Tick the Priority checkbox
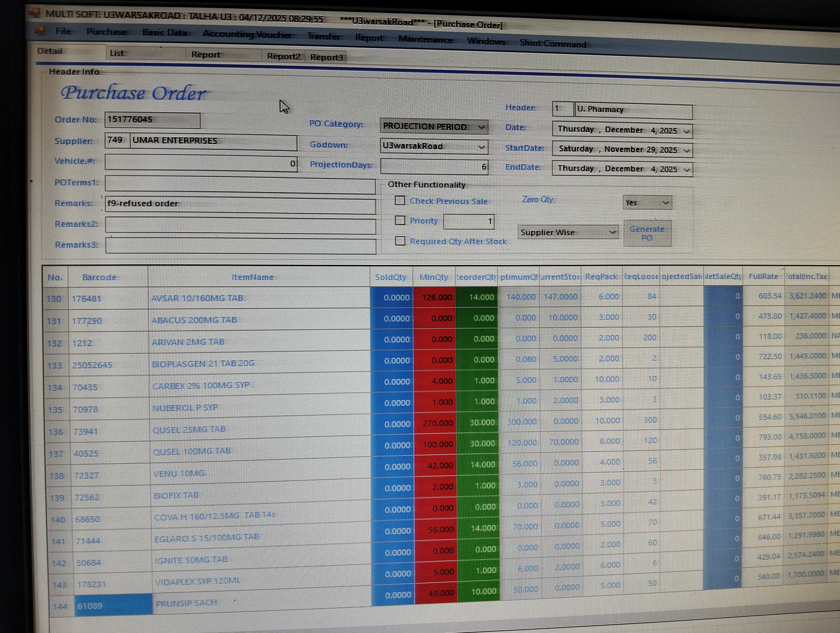 pos(400,220)
